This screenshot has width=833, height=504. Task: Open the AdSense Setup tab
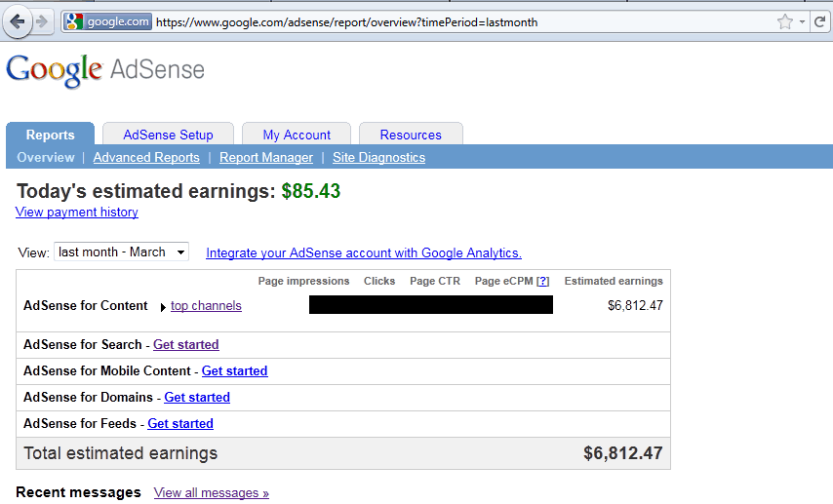[x=168, y=135]
